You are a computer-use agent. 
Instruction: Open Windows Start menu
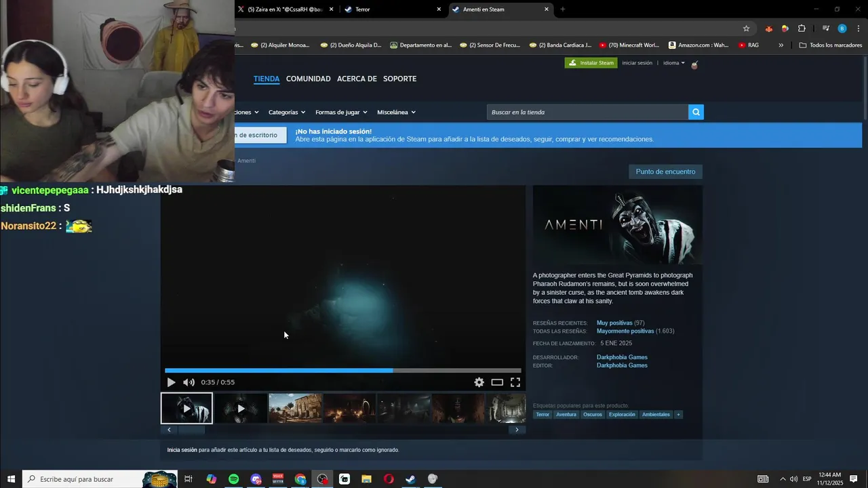[x=10, y=479]
